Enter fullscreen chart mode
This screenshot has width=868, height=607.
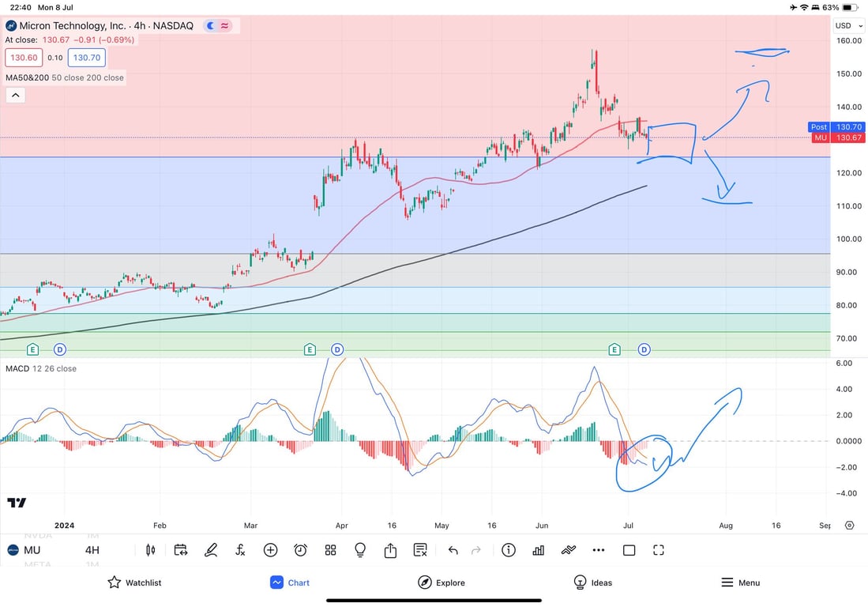pyautogui.click(x=658, y=550)
